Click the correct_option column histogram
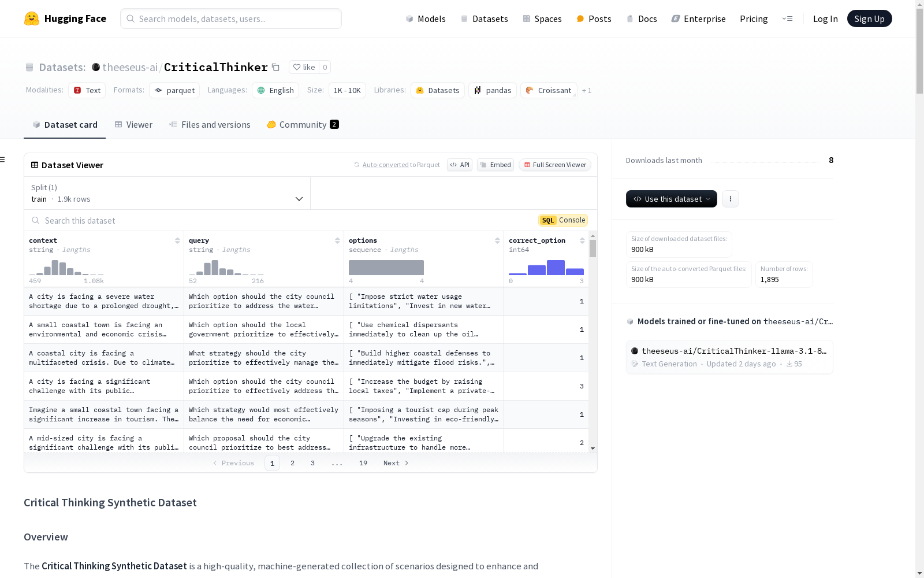 [546, 268]
